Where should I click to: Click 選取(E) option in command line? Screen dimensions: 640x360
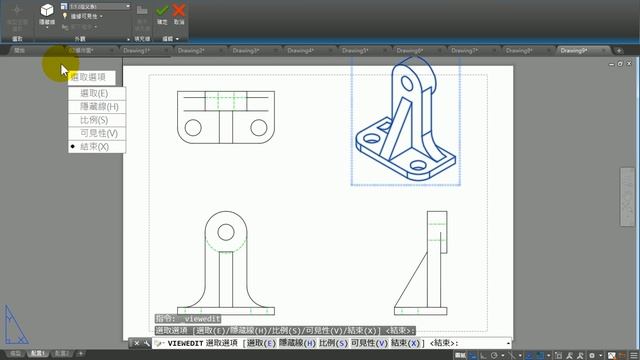[x=261, y=343]
